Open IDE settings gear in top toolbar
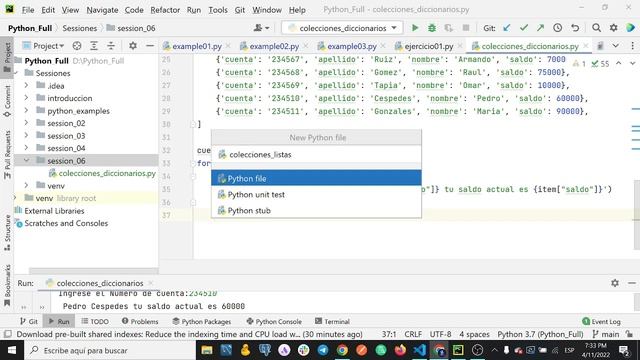640x360 pixels. pos(613,28)
